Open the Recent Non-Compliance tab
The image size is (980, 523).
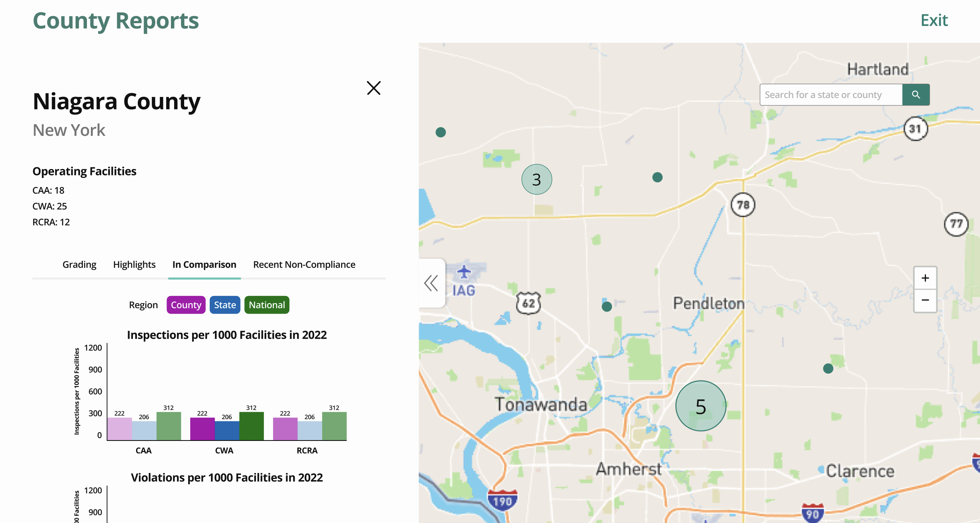click(304, 265)
